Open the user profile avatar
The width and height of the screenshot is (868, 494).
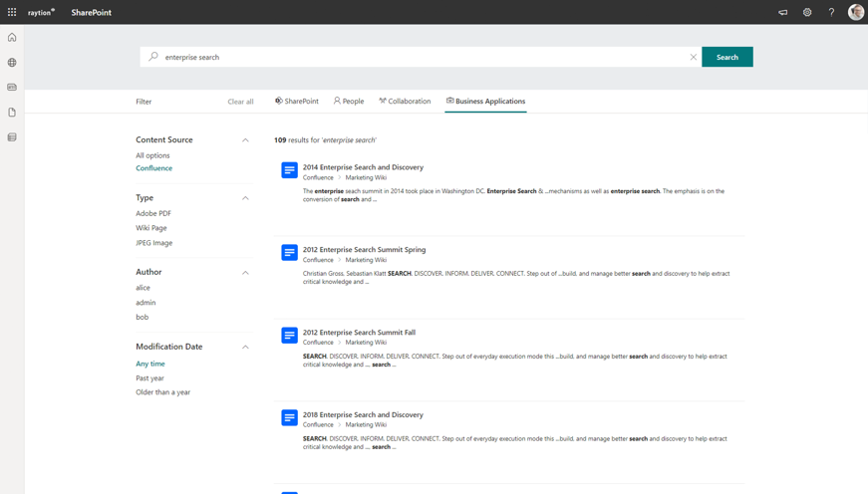[x=856, y=12]
